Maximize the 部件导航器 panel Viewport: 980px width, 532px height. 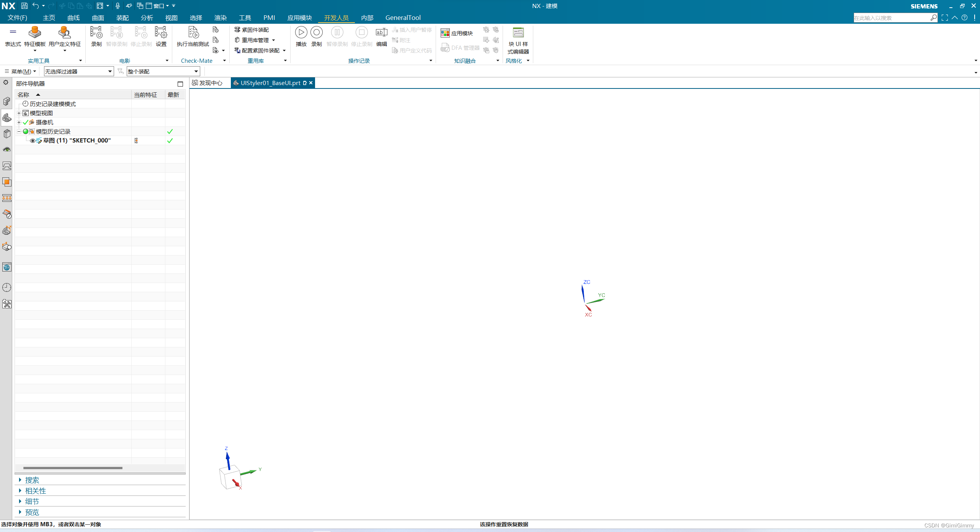[x=180, y=84]
